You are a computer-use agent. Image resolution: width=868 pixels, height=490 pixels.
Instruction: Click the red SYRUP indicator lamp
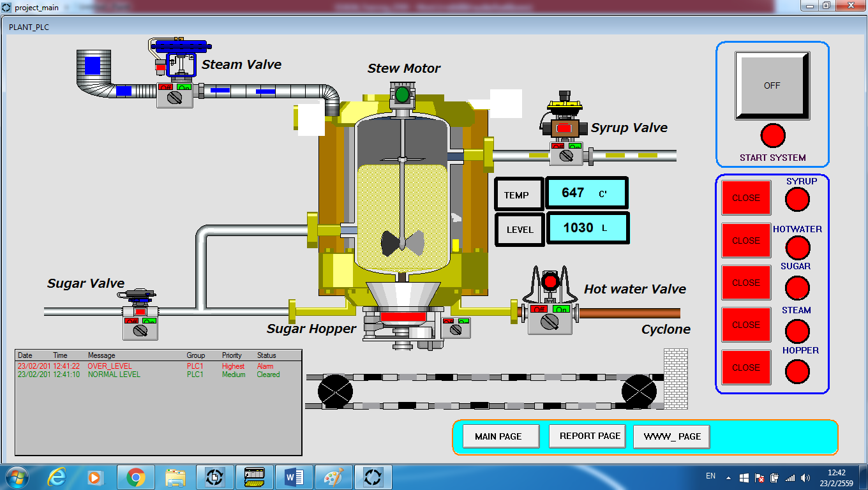click(x=797, y=199)
